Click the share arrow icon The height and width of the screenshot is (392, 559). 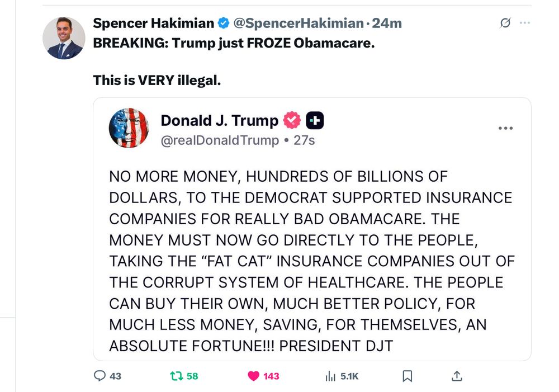[x=456, y=376]
